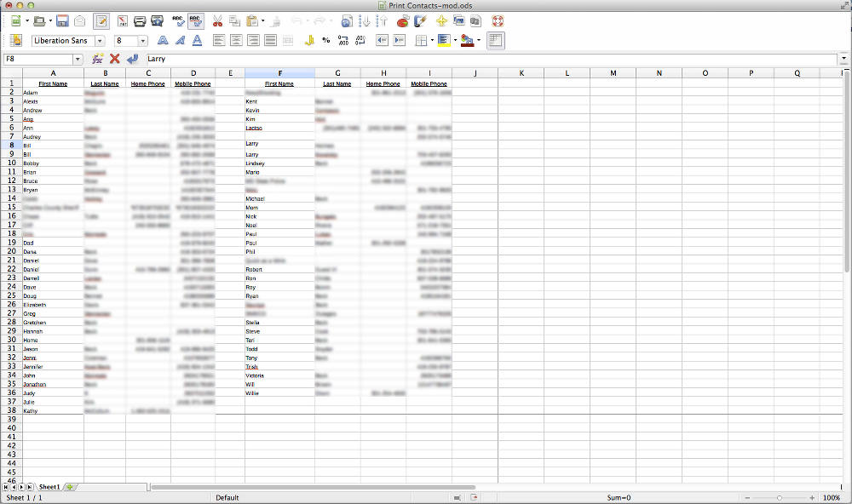Viewport: 852px width, 504px height.
Task: Toggle centered alignment
Action: (x=235, y=40)
